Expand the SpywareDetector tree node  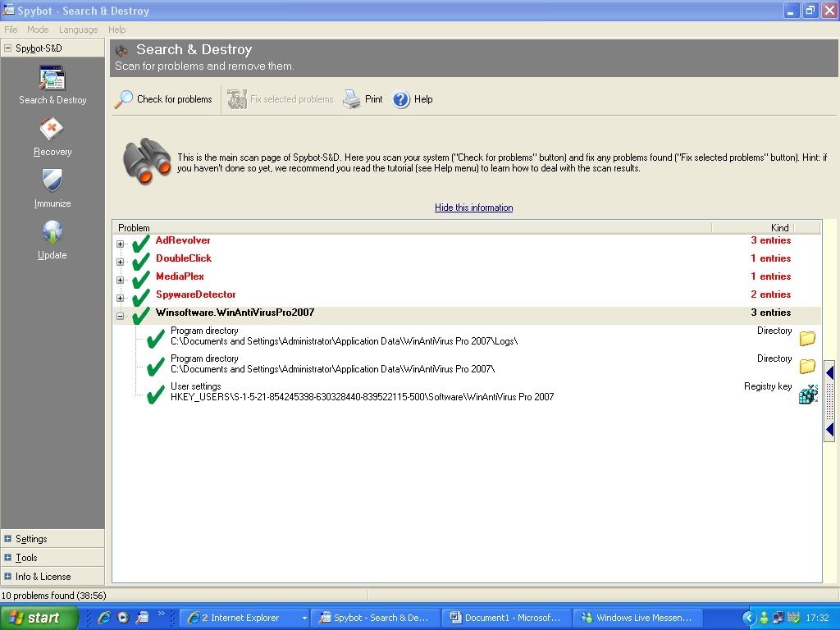[120, 298]
